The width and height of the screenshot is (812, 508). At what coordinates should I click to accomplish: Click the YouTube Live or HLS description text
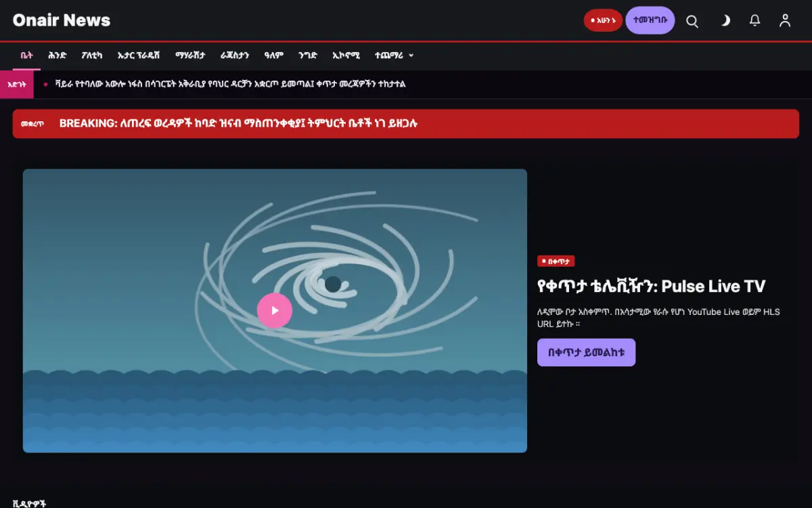tap(658, 318)
